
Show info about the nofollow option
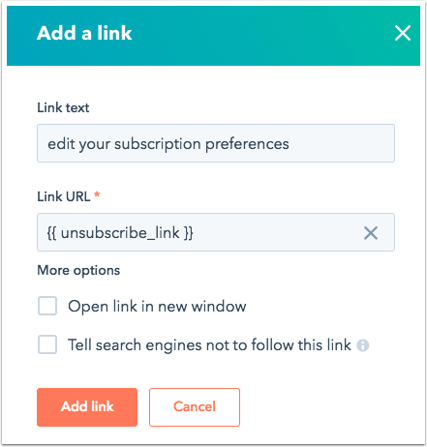coord(363,345)
